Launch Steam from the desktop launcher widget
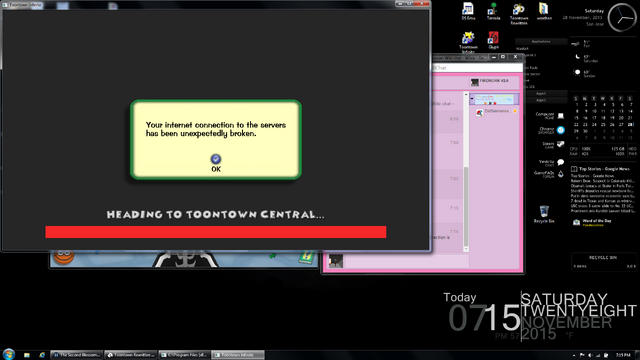640x360 pixels. point(560,144)
